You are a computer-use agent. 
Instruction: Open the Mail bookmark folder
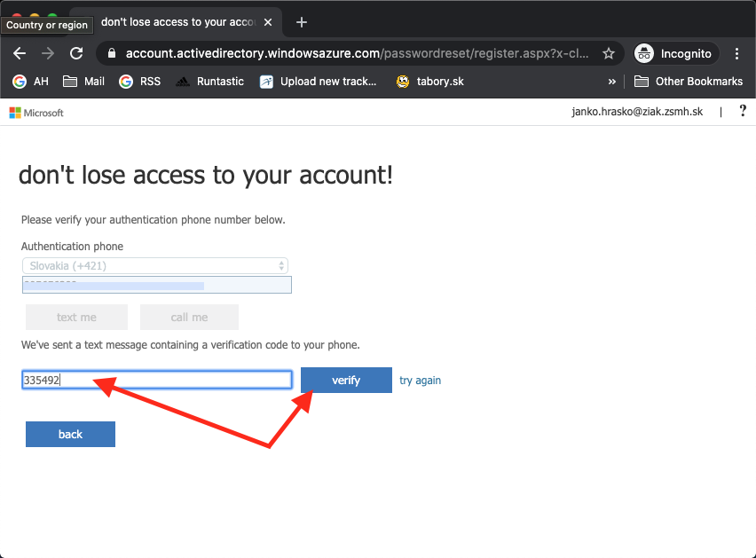click(83, 82)
